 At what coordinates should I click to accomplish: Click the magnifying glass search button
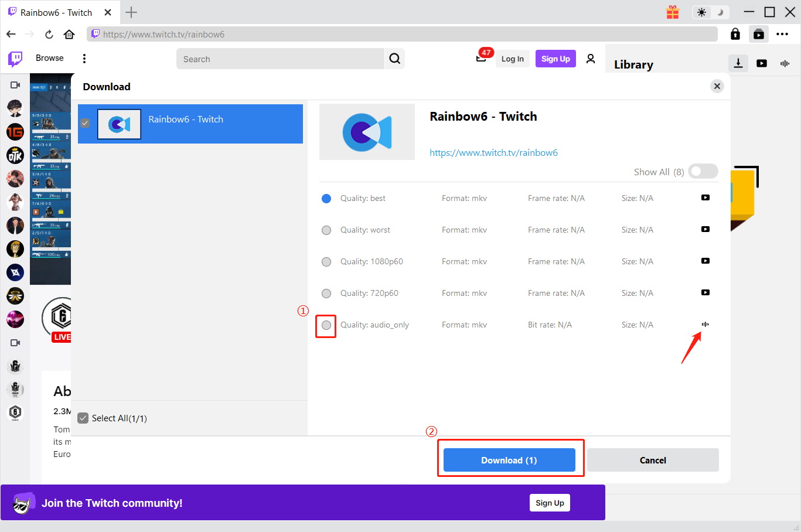click(x=395, y=59)
